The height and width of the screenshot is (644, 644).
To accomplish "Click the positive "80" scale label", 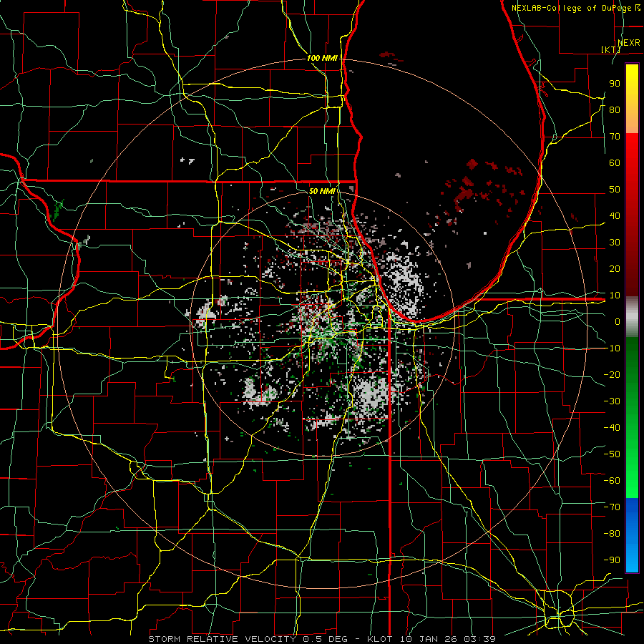I will point(615,109).
